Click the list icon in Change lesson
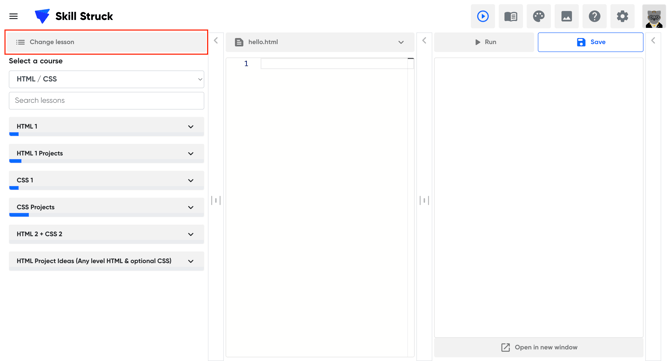The height and width of the screenshot is (361, 670). 20,42
